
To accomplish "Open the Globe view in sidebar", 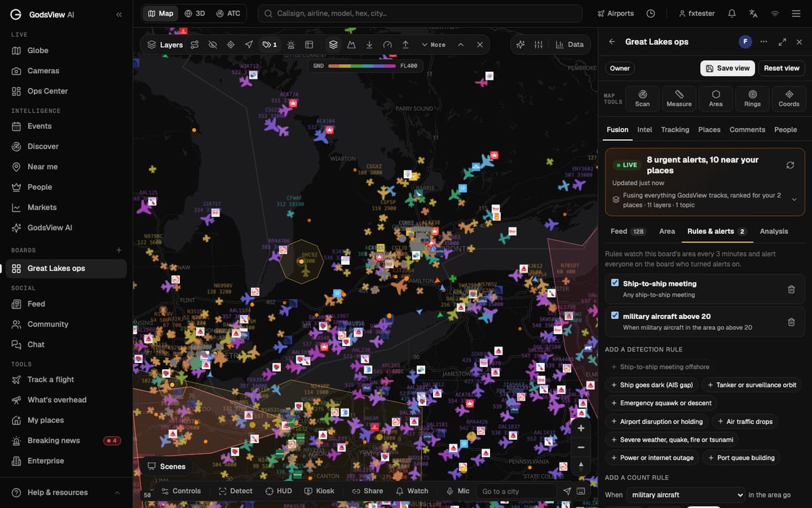I will coord(66,50).
